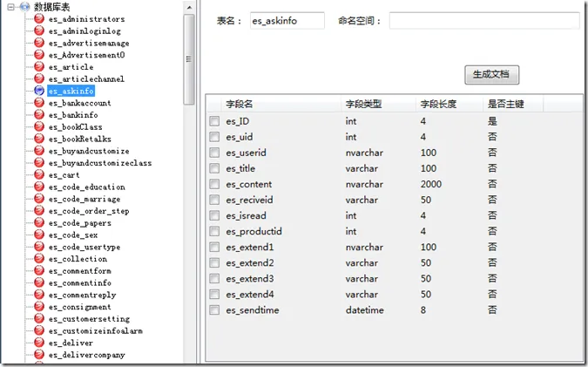Screen dimensions: 588x367
Task: Click the tree scrollbar up arrow
Action: 189,8
